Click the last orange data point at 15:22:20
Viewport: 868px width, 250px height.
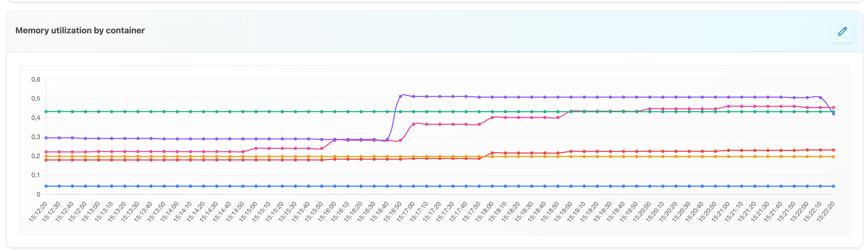(x=834, y=157)
